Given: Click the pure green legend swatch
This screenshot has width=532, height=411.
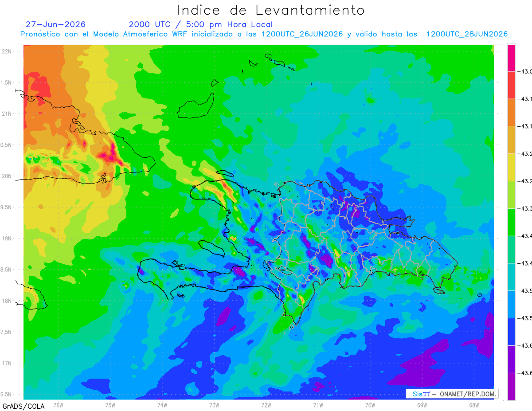Looking at the screenshot, I should (511, 222).
